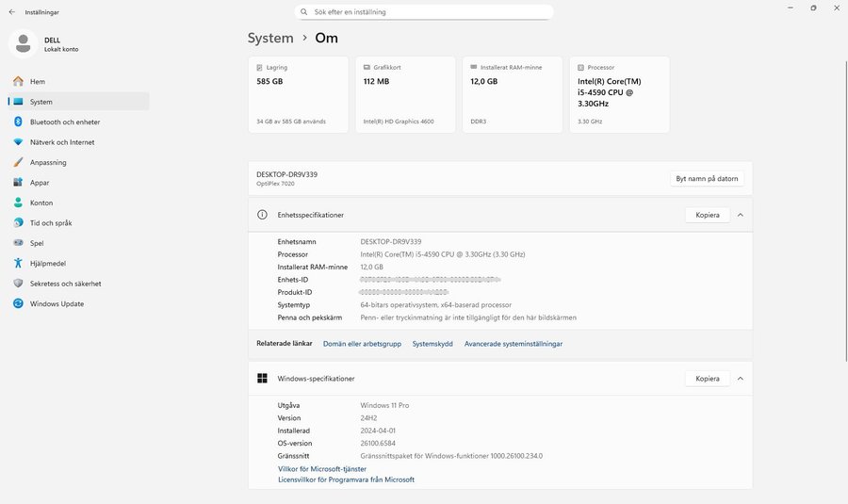This screenshot has height=504, width=848.
Task: Collapse the Enhetsspecifikationer section
Action: [x=740, y=215]
